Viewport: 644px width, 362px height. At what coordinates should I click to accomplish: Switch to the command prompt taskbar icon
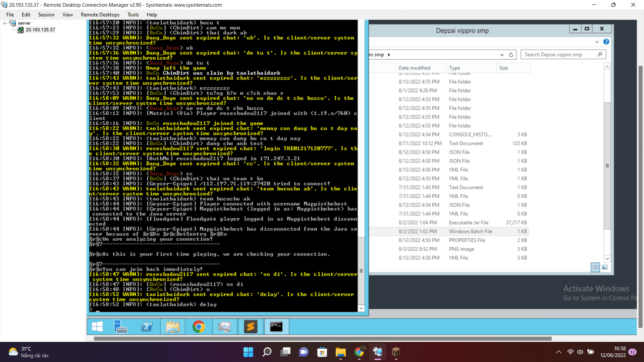point(276,326)
